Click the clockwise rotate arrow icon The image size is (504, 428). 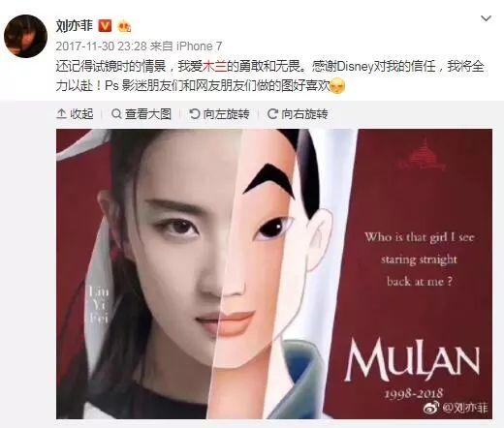(272, 113)
